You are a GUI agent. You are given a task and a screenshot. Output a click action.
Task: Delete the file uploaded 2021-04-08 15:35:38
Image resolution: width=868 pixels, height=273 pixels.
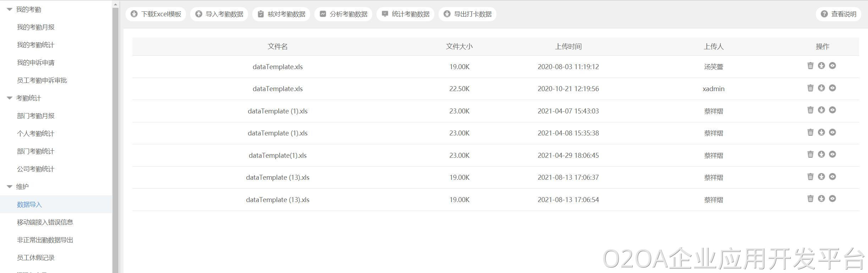click(x=810, y=132)
